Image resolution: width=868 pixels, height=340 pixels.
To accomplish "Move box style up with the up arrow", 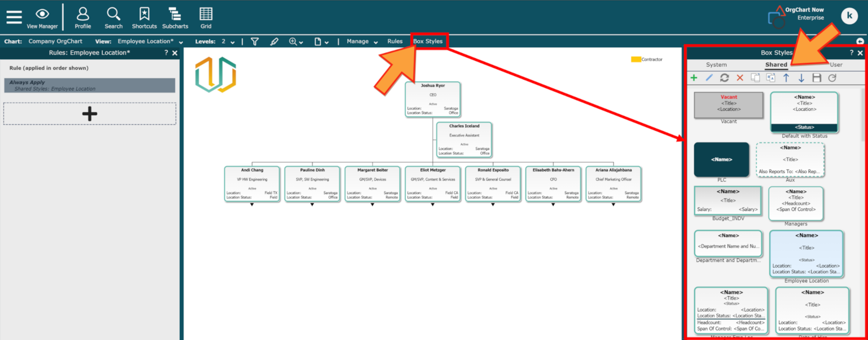I will point(786,78).
